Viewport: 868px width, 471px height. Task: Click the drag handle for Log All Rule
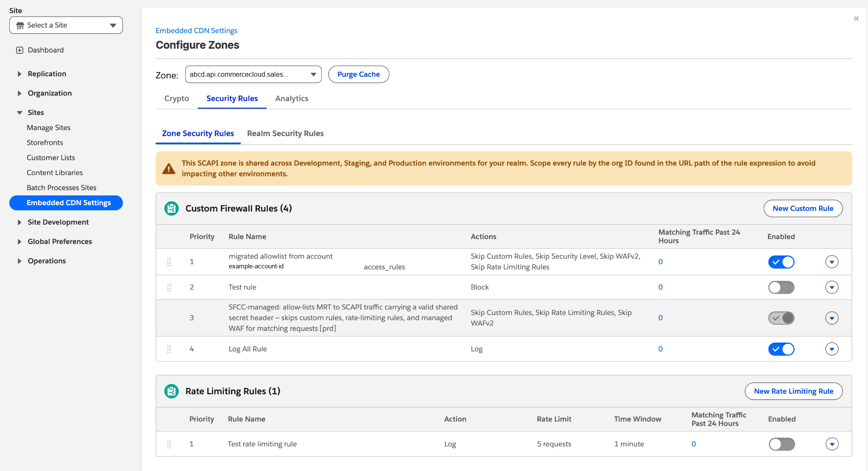[169, 349]
